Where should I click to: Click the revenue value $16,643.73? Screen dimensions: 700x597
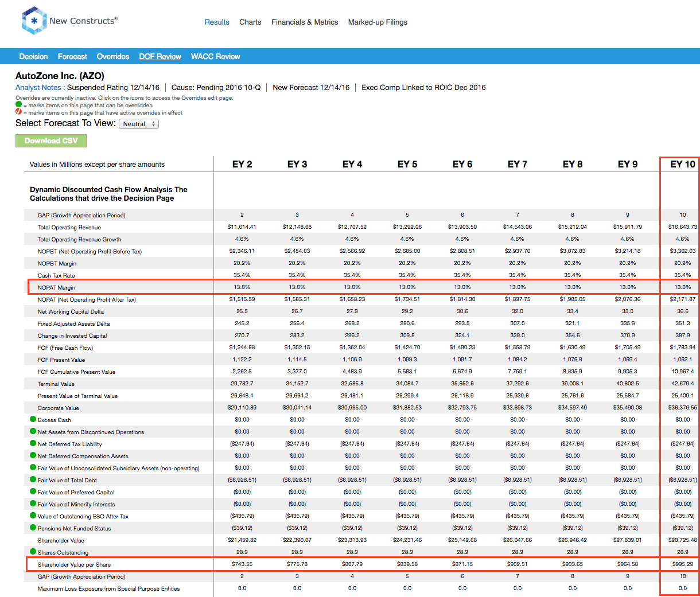[x=683, y=227]
